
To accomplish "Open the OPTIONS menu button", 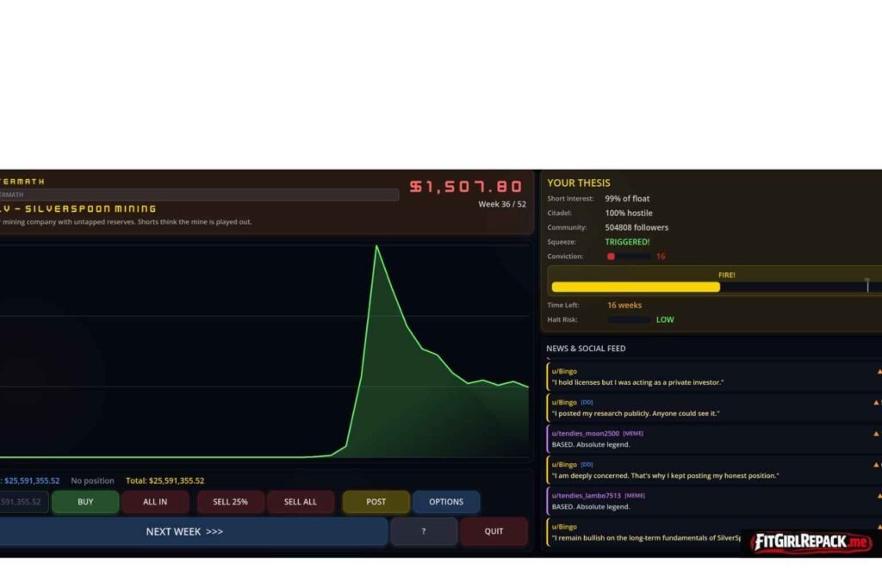I will coord(446,502).
